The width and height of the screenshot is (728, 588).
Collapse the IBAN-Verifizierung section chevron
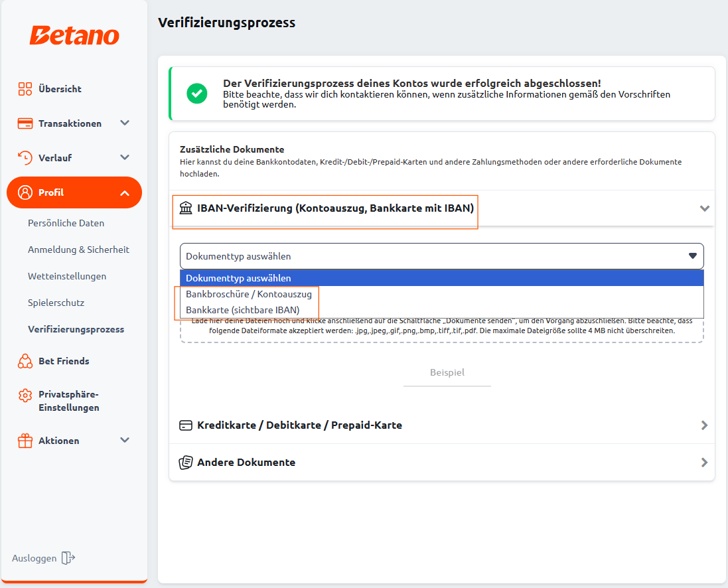pyautogui.click(x=704, y=208)
